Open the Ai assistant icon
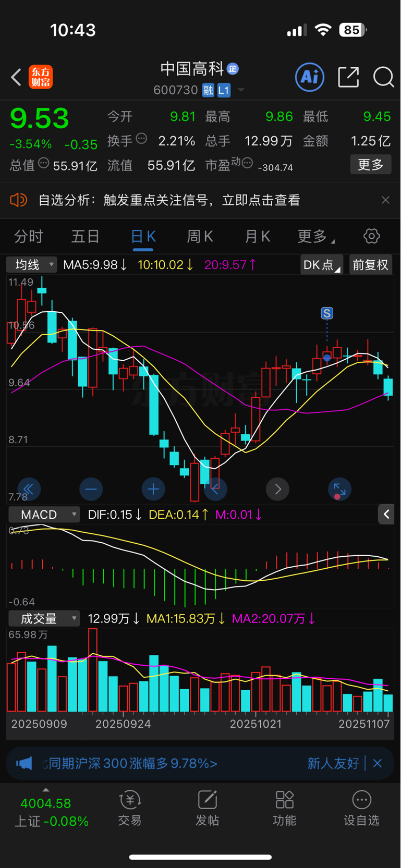This screenshot has width=401, height=868. (310, 77)
